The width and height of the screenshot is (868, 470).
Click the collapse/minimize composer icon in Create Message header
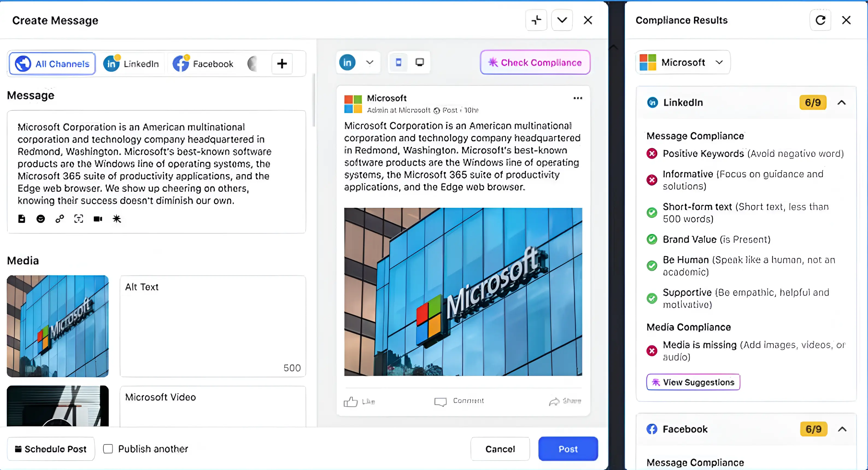(536, 20)
